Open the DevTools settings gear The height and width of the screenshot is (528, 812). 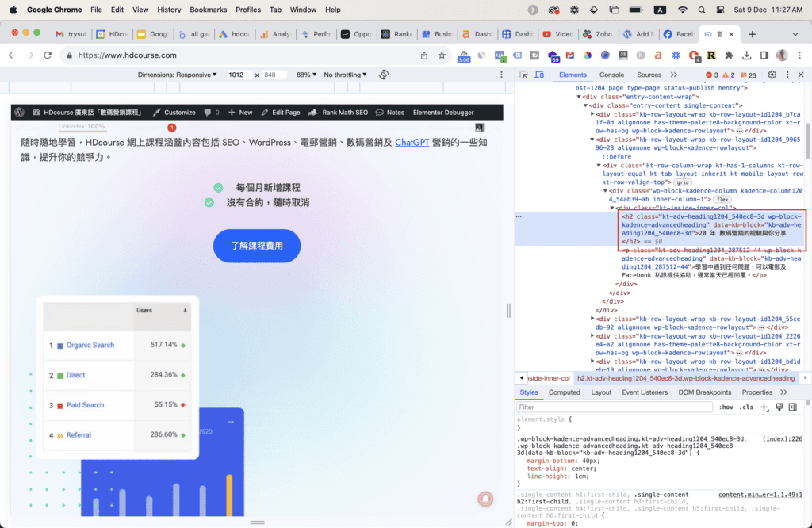pyautogui.click(x=772, y=73)
